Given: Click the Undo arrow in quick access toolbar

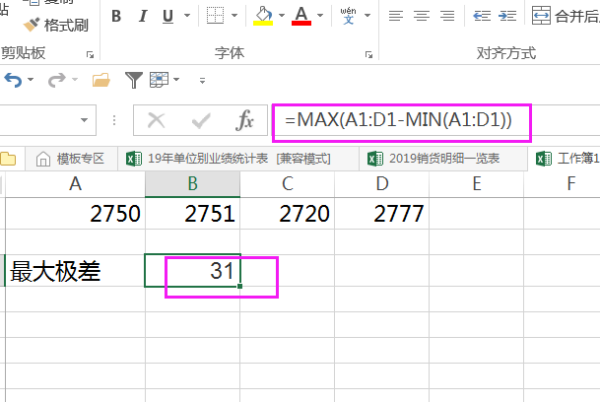Looking at the screenshot, I should pos(13,80).
